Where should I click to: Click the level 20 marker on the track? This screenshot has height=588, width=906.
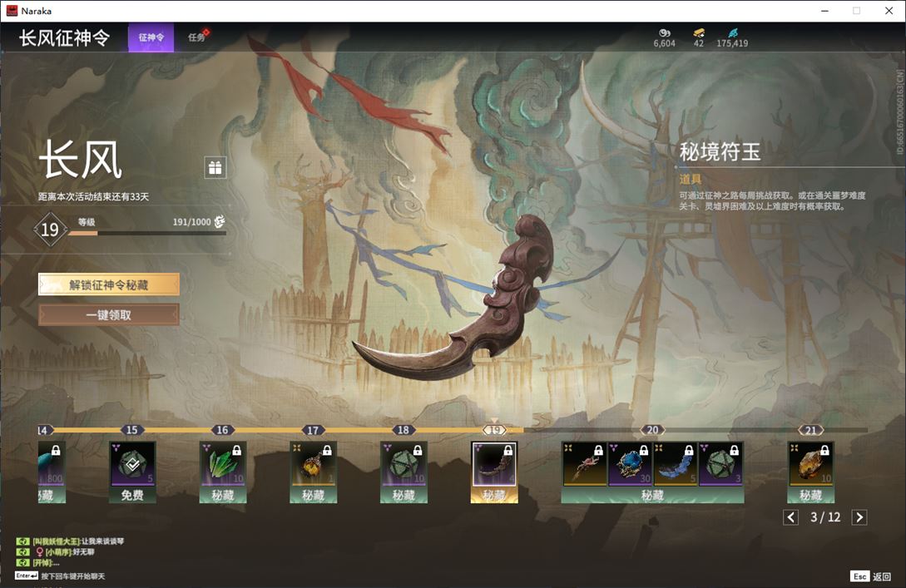click(652, 430)
